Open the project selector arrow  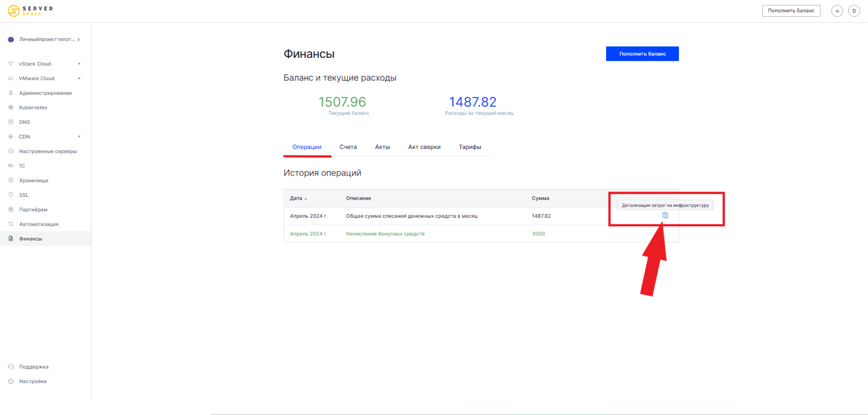[x=79, y=40]
